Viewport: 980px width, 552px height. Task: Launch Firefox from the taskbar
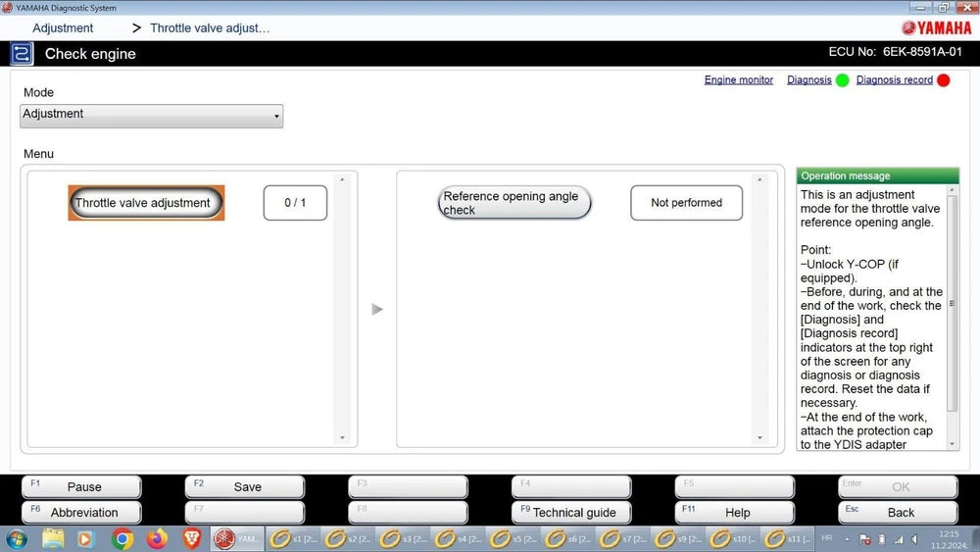[157, 539]
